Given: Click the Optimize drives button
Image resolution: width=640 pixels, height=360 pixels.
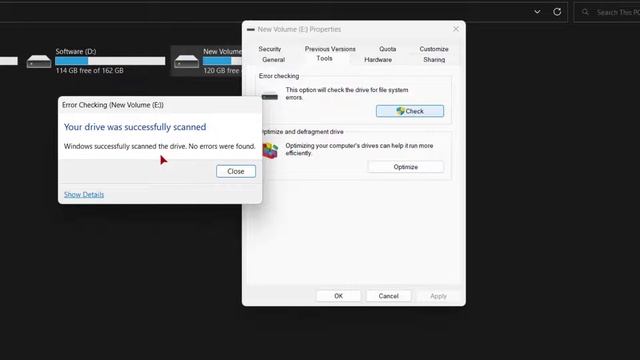Looking at the screenshot, I should [x=405, y=167].
